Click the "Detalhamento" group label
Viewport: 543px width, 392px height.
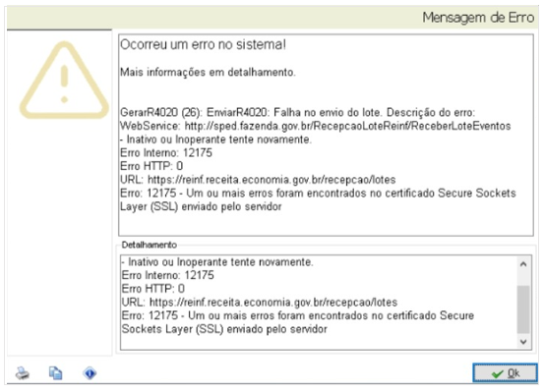pos(150,245)
